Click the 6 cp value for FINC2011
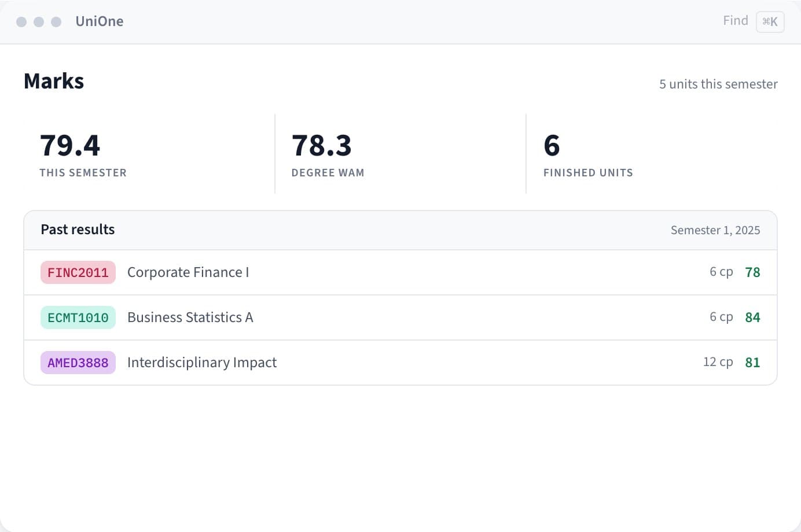This screenshot has width=801, height=532. pyautogui.click(x=721, y=272)
